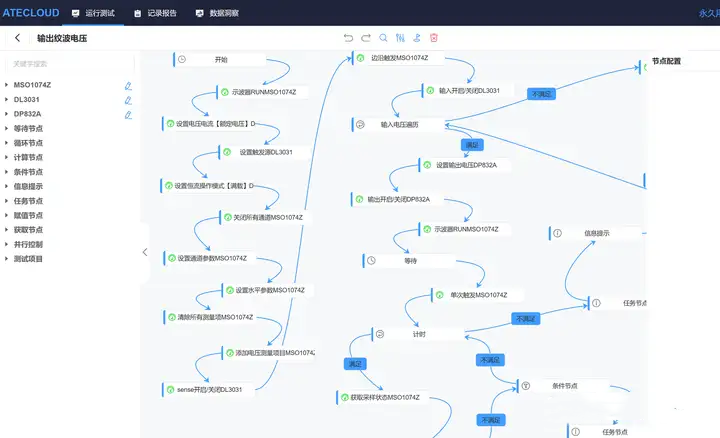Viewport: 720px width, 438px height.
Task: Expand the 条件节点 tree group
Action: 28,172
